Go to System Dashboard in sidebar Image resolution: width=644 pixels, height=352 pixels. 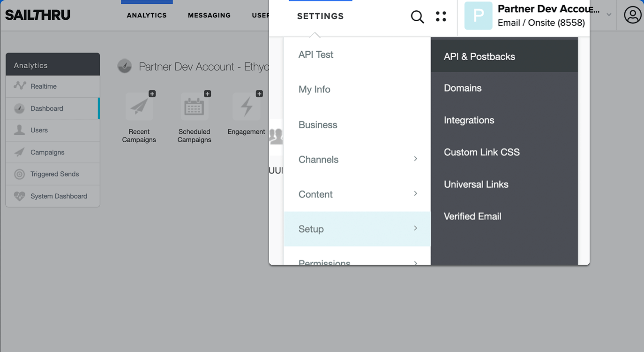click(52, 196)
